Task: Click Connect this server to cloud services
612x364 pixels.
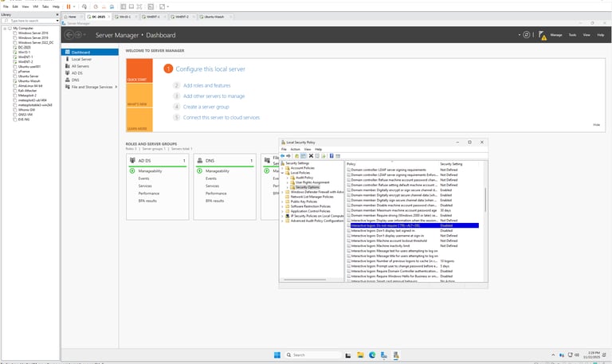Action: point(222,117)
